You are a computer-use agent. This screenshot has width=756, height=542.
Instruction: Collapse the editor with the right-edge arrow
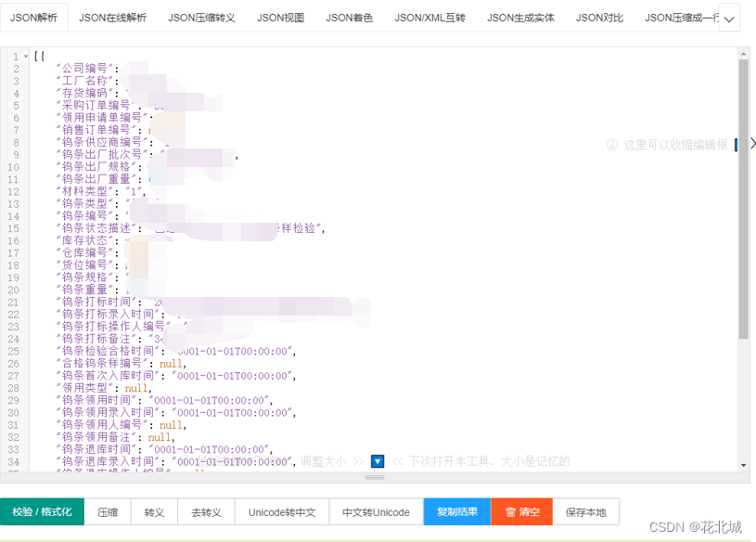point(751,144)
